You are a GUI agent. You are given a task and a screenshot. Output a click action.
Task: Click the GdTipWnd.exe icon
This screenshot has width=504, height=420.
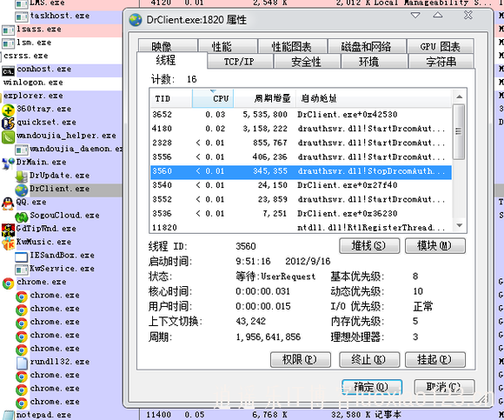[8, 230]
